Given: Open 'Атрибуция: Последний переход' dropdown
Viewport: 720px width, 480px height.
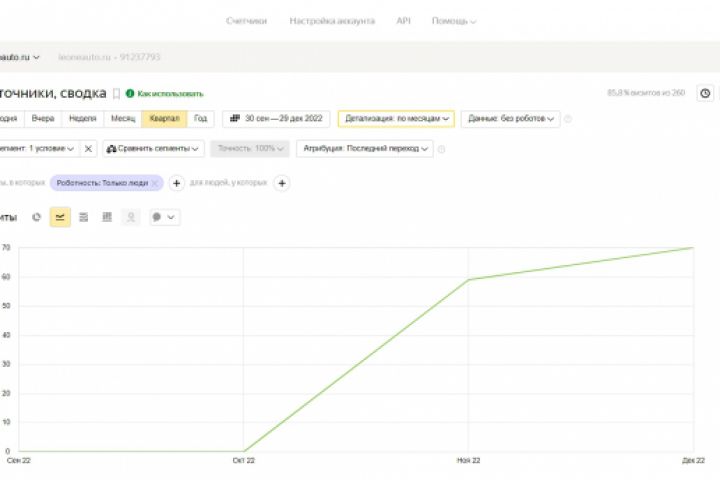Looking at the screenshot, I should 365,149.
